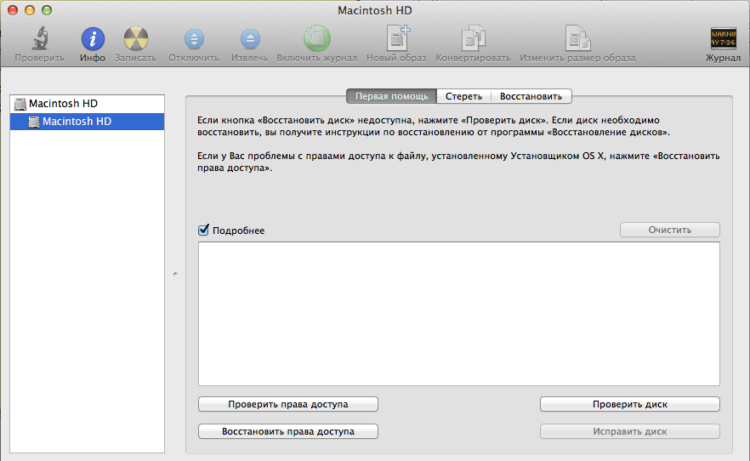
Task: Click the Исправить диск button
Action: point(629,431)
